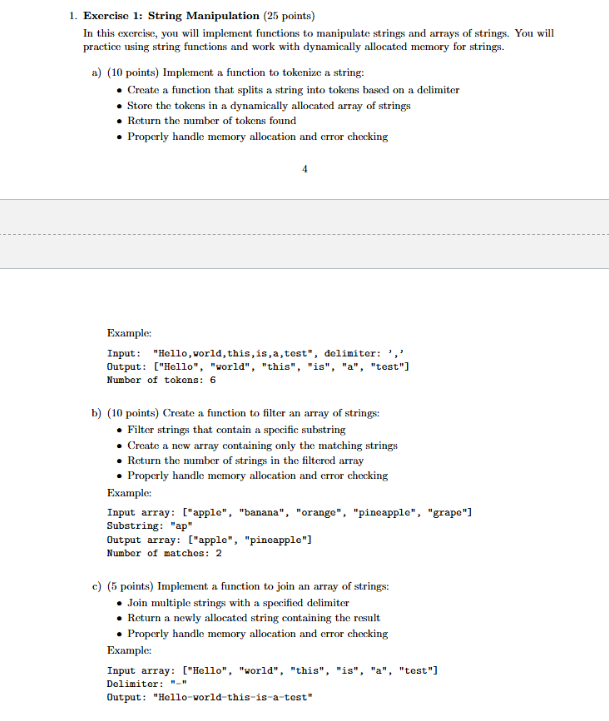Click 'Substring: "ap"'
This screenshot has width=609, height=721.
[x=149, y=526]
